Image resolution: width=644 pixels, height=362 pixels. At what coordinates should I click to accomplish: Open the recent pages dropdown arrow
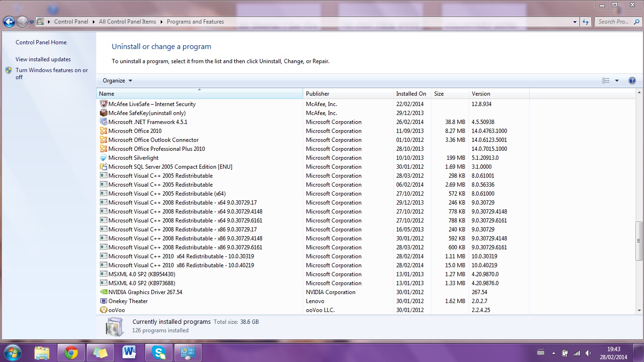coord(32,22)
